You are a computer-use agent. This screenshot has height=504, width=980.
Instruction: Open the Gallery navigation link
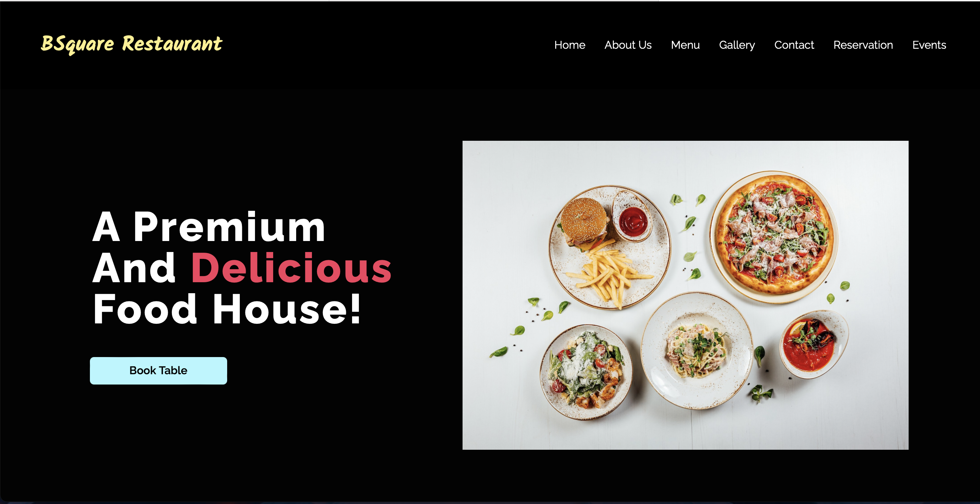pyautogui.click(x=737, y=45)
